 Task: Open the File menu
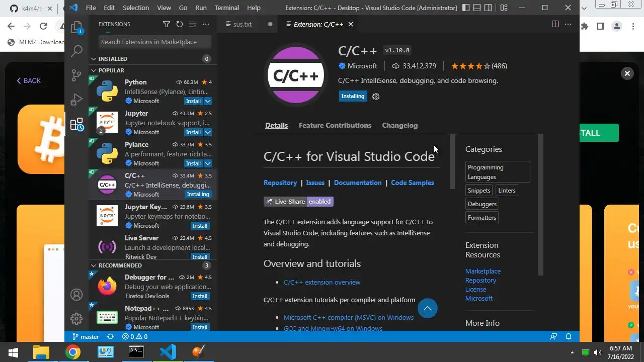91,8
